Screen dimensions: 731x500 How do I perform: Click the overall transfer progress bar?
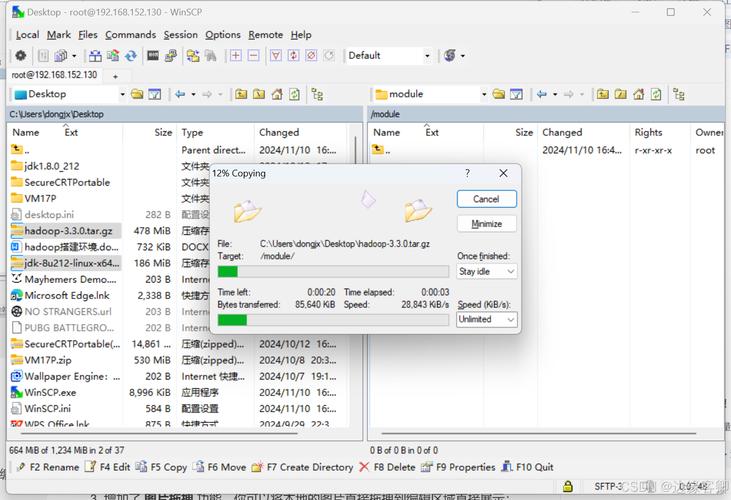(x=333, y=320)
